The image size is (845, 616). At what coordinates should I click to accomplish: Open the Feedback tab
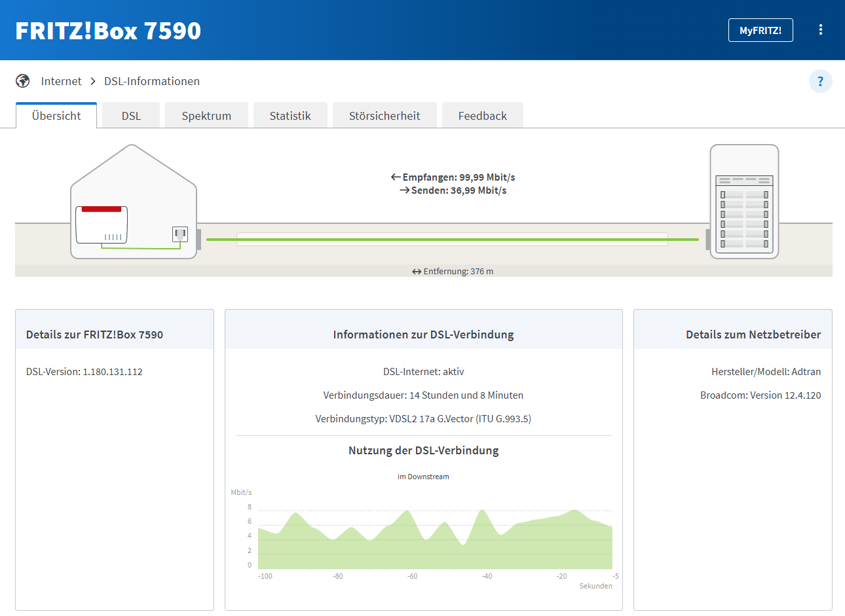pyautogui.click(x=483, y=116)
